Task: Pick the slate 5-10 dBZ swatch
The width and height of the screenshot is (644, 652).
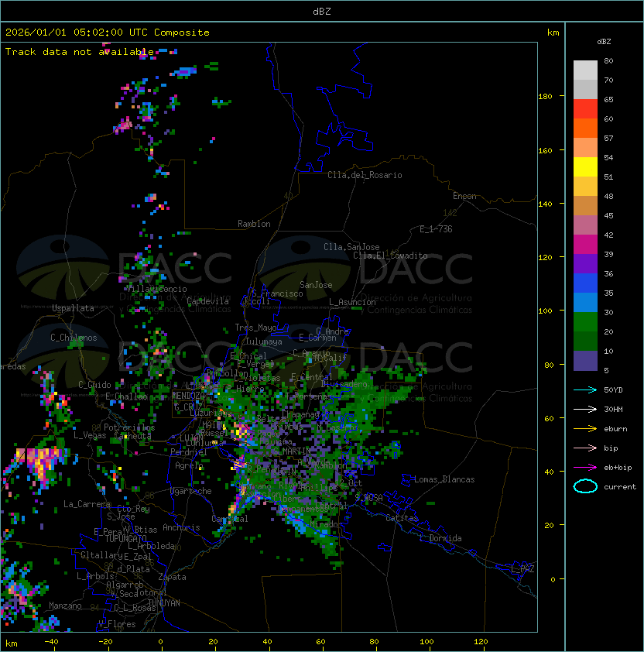Action: coord(585,361)
